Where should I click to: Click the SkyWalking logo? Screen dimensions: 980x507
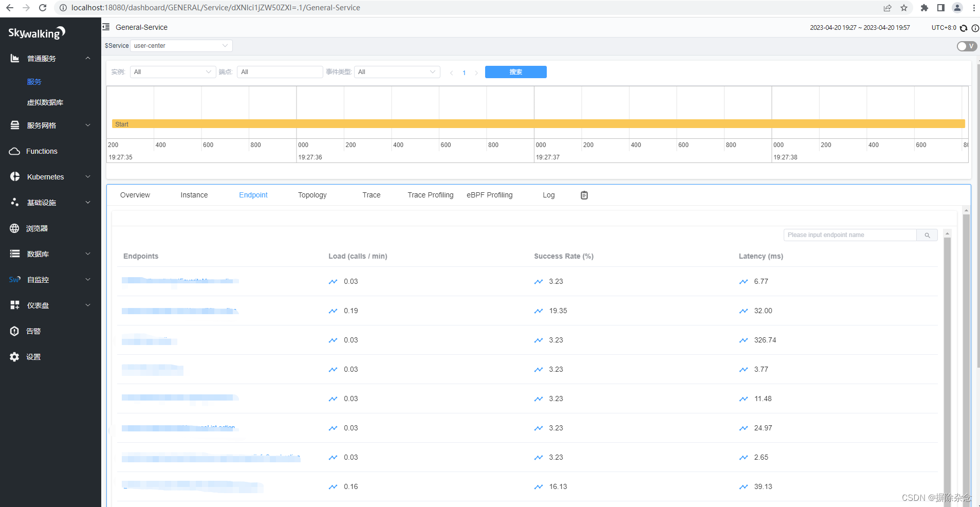click(36, 33)
